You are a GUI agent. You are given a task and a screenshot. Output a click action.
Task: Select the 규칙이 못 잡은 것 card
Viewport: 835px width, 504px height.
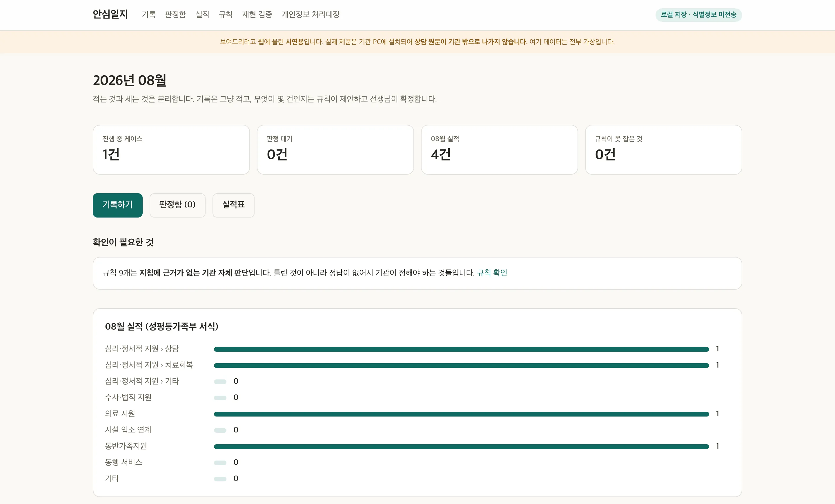(663, 150)
